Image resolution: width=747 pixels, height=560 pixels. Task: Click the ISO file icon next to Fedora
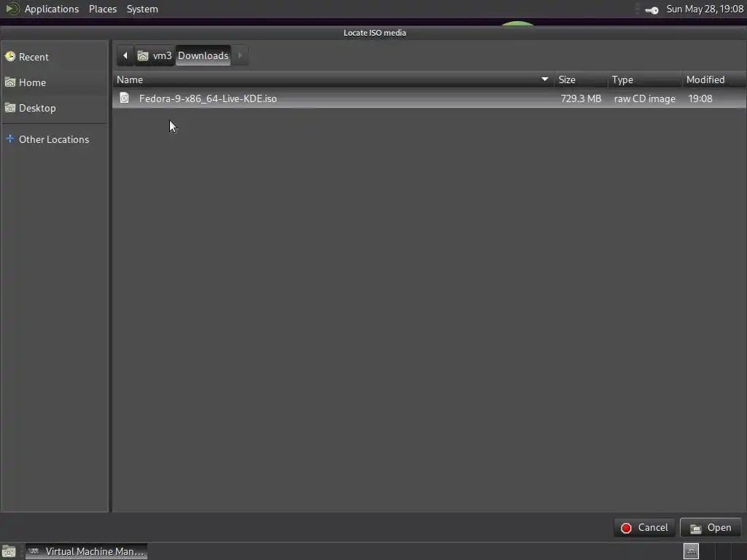(124, 98)
